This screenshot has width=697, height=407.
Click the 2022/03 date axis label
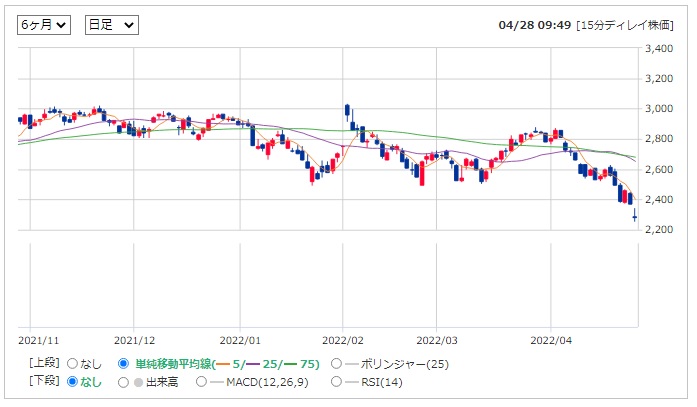click(x=437, y=340)
